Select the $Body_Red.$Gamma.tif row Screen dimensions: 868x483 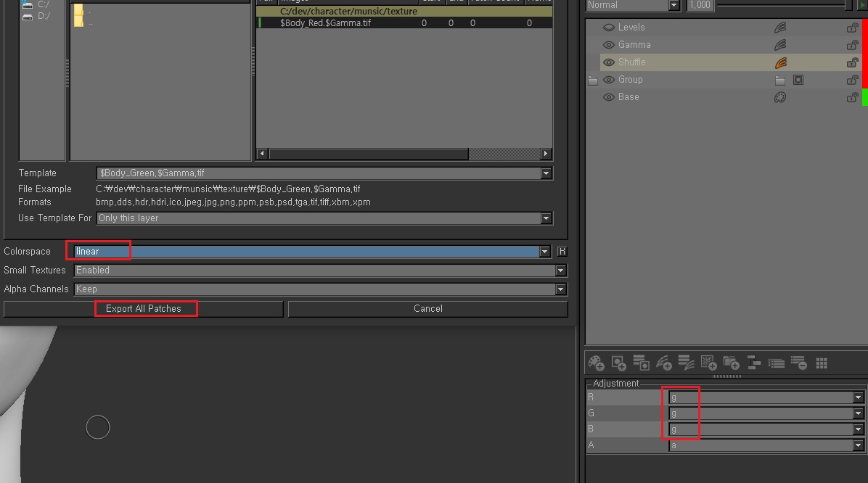coord(404,22)
